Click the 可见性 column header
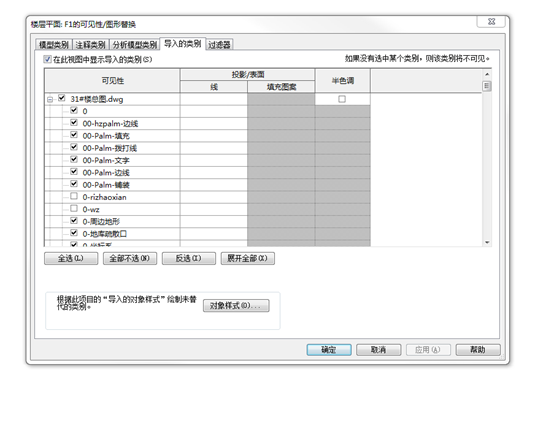The height and width of the screenshot is (431, 554). pos(112,81)
